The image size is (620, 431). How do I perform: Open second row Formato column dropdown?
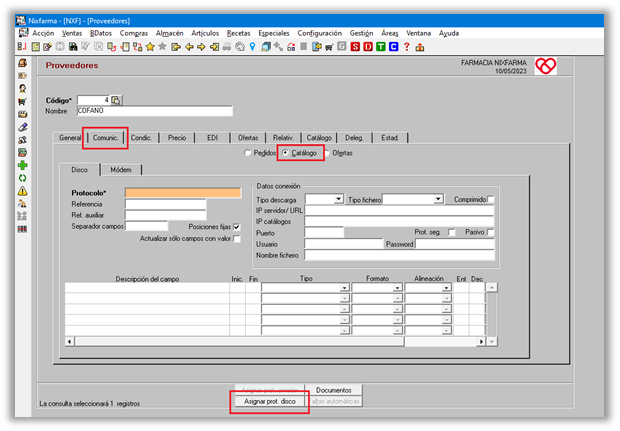coord(397,299)
